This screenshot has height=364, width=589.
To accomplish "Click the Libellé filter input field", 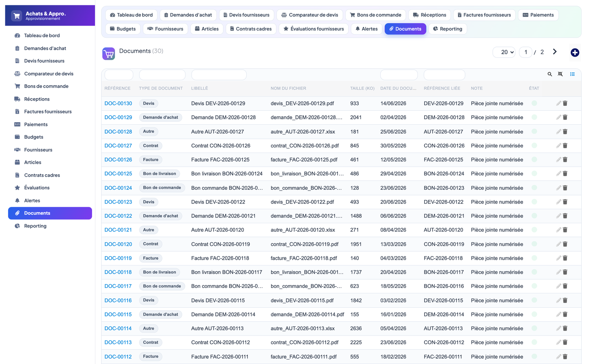I will coord(219,75).
